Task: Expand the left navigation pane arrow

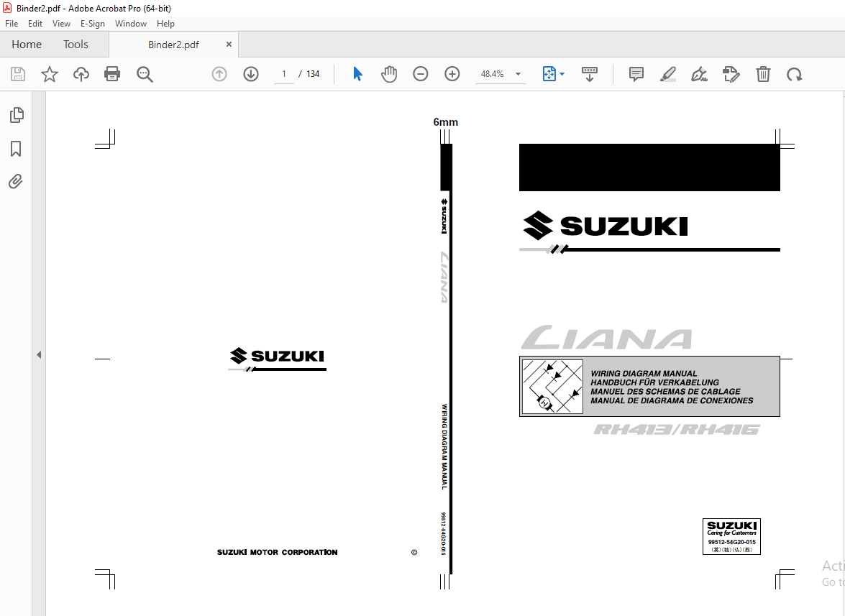Action: pyautogui.click(x=39, y=355)
